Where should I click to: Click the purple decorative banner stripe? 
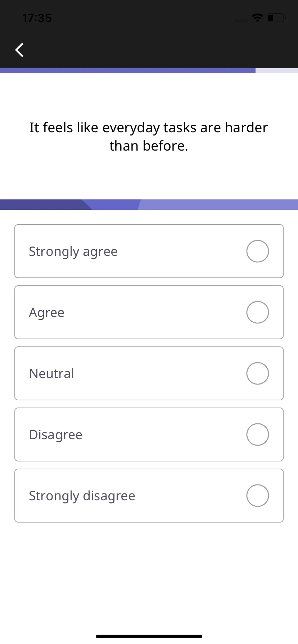[x=149, y=204]
